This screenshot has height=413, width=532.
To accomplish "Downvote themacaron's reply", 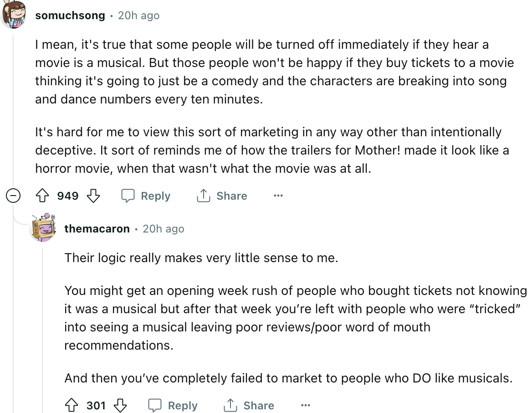I will (x=120, y=405).
